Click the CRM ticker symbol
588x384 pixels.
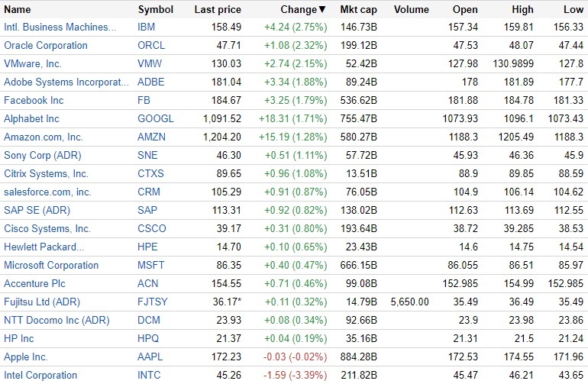150,192
